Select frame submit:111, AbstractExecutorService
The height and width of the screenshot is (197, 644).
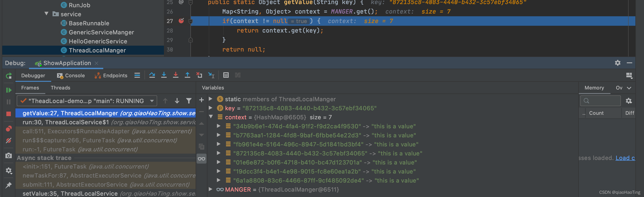(x=106, y=185)
